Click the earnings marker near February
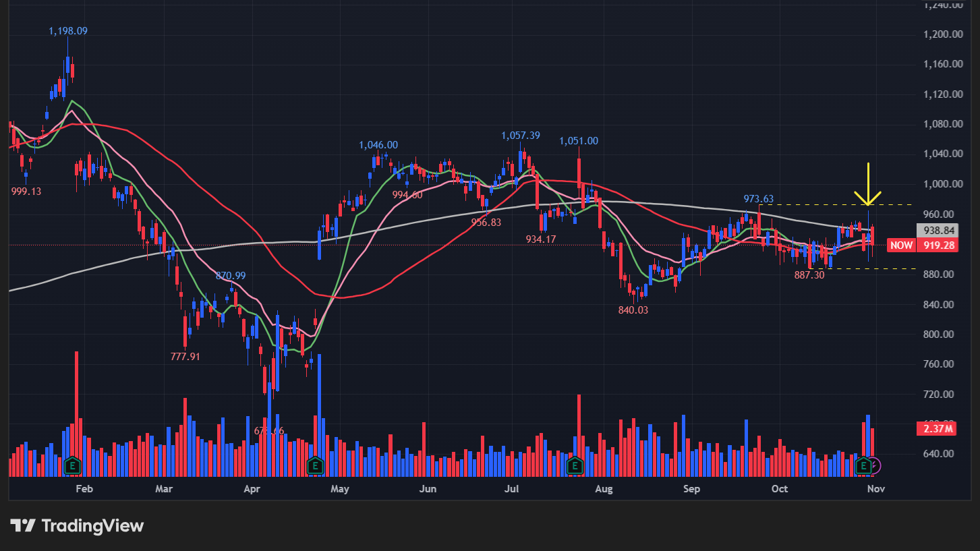Viewport: 980px width, 551px height. coord(72,465)
